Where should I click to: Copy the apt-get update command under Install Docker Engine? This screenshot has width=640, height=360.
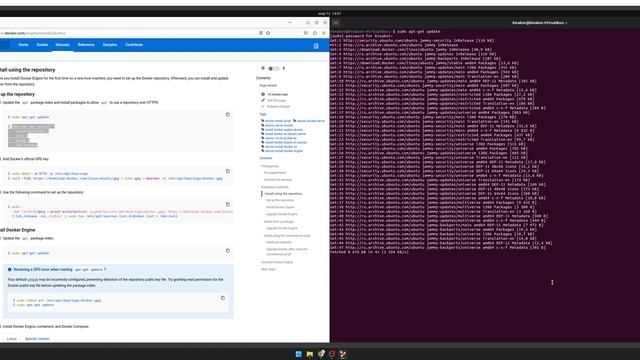point(228,251)
